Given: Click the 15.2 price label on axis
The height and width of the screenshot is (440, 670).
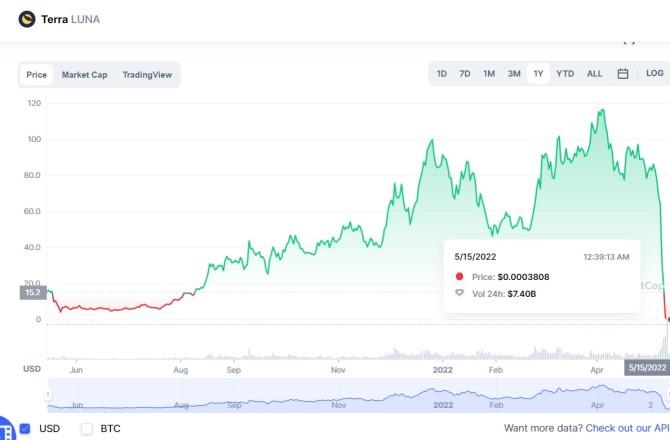Looking at the screenshot, I should click(x=33, y=293).
